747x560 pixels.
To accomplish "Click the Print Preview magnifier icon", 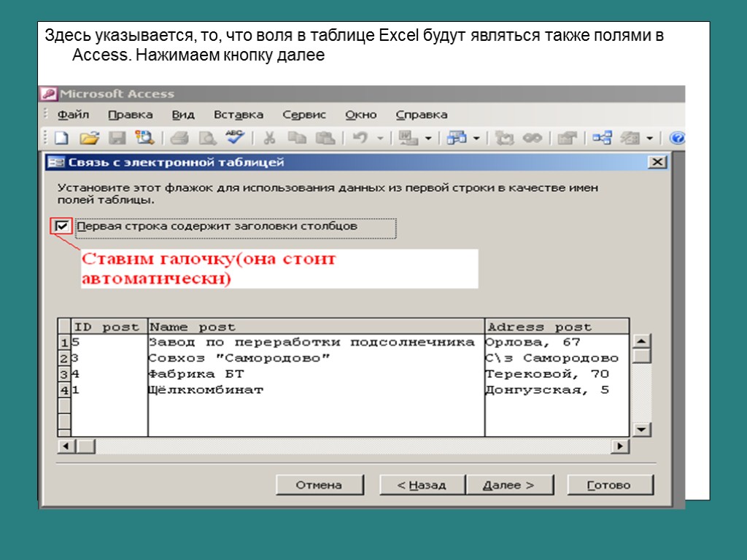I will 207,138.
